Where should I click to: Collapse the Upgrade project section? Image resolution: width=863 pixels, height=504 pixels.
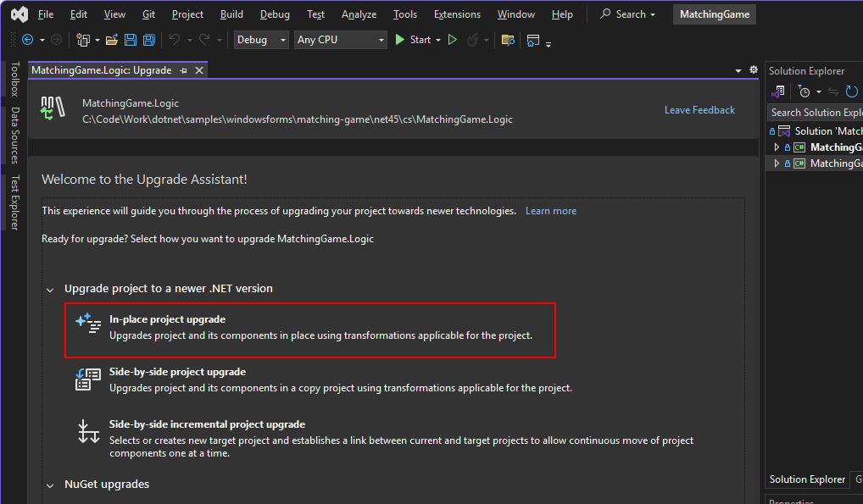[x=50, y=289]
